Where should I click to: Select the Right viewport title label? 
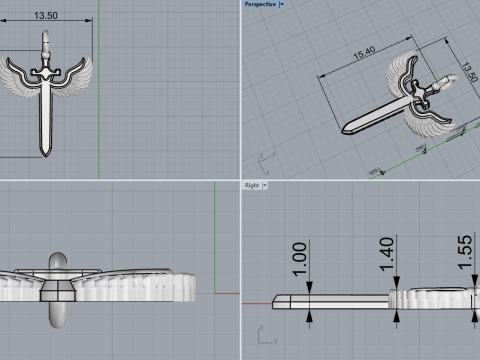(252, 185)
